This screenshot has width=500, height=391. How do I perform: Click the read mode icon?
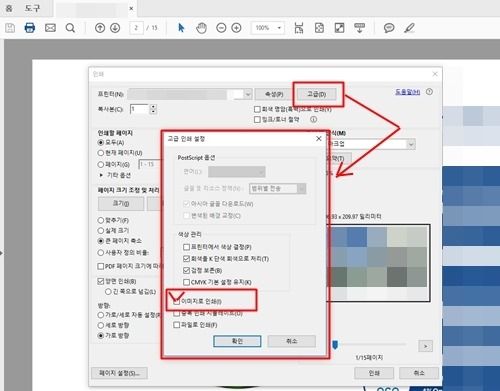359,28
